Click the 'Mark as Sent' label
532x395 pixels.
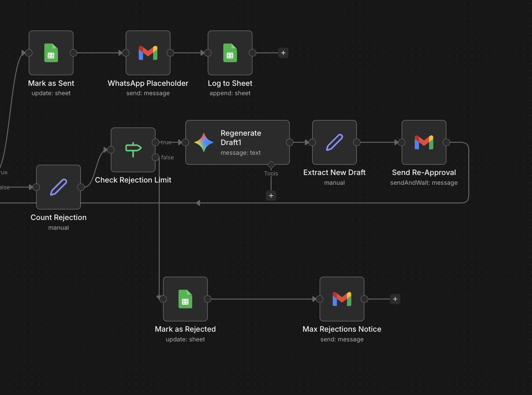(x=51, y=83)
